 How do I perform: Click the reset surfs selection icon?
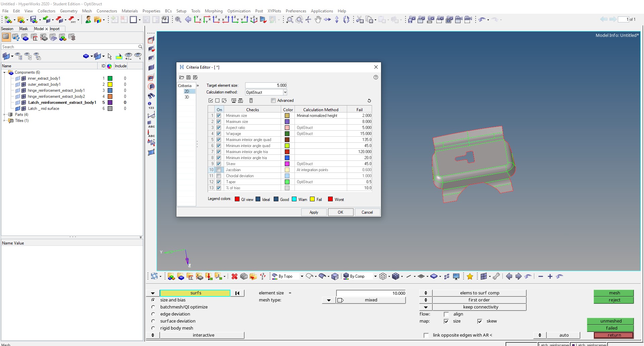237,293
